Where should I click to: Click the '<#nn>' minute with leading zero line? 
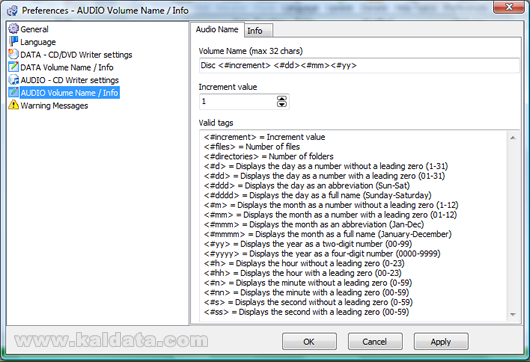point(307,293)
